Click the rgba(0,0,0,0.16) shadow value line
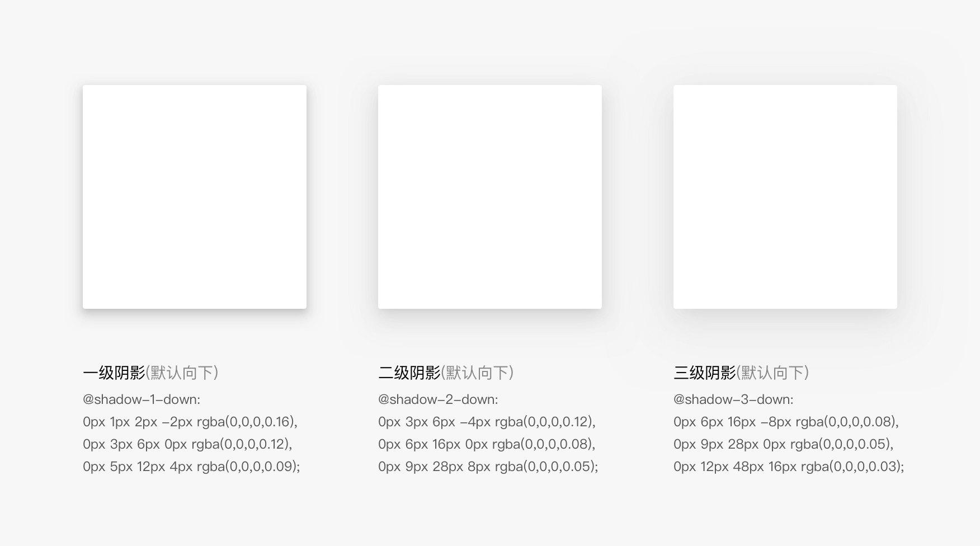Viewport: 980px width, 546px height. [190, 422]
